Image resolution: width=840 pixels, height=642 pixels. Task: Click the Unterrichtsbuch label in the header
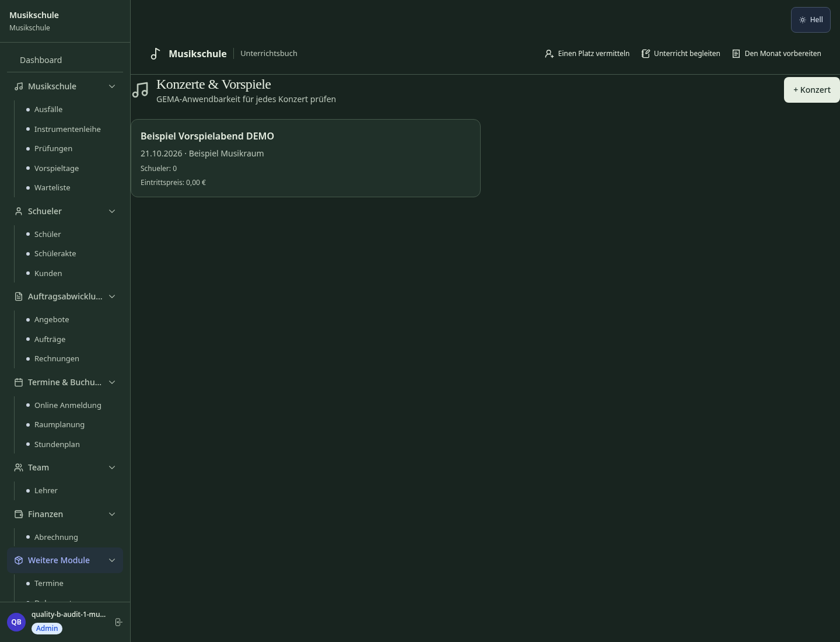[x=269, y=54]
